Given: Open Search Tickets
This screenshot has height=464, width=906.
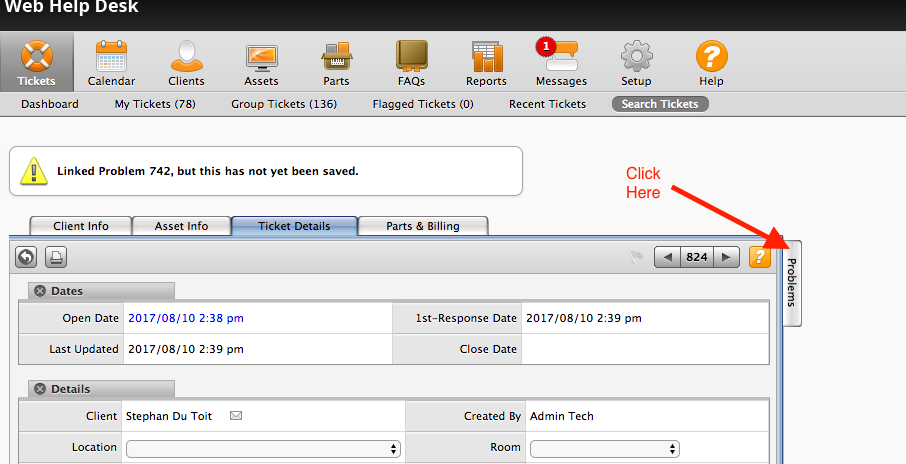Looking at the screenshot, I should 660,104.
